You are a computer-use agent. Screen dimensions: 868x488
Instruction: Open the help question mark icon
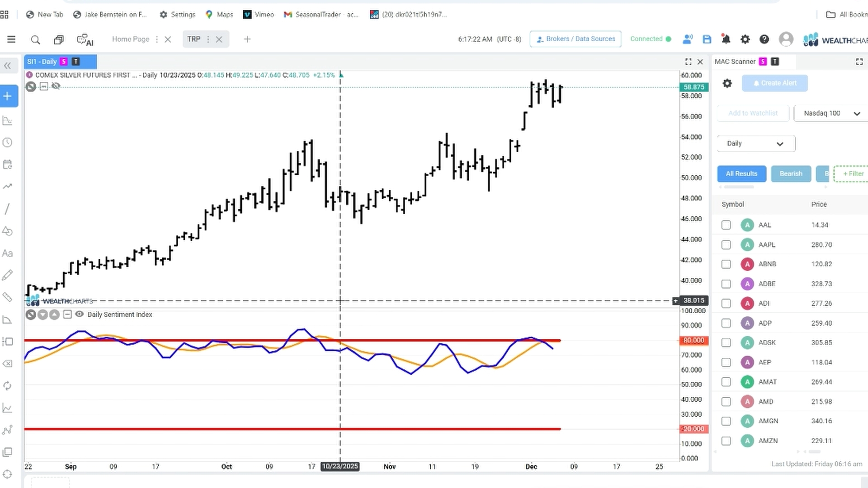(x=764, y=39)
